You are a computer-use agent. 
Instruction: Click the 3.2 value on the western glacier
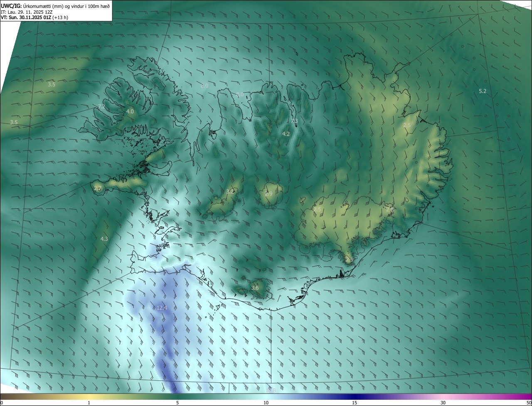[x=230, y=191]
